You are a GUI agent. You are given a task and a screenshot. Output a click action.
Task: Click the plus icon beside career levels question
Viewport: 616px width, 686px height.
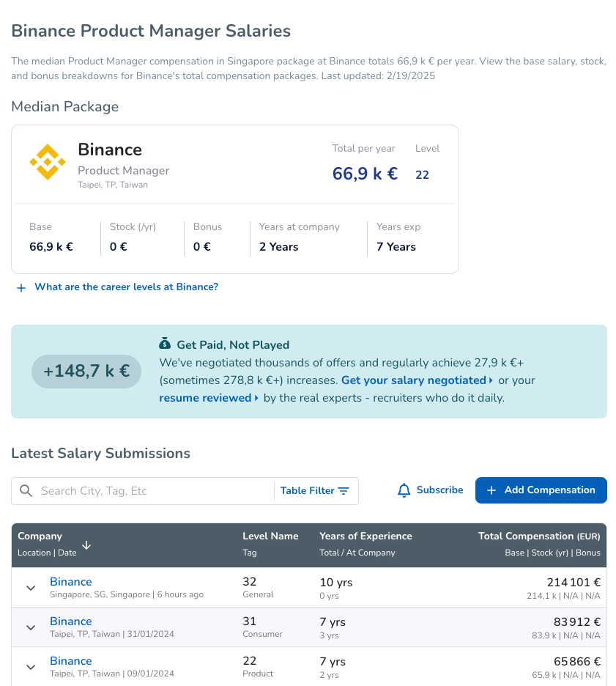(x=21, y=288)
